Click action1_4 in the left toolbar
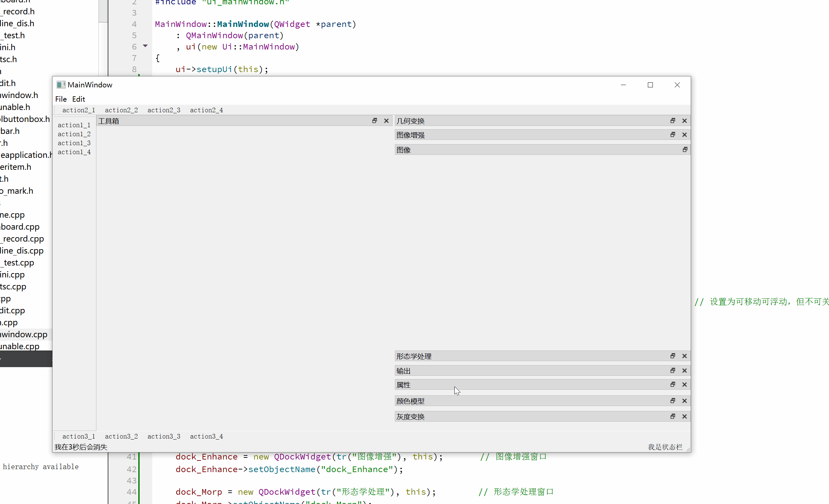The image size is (829, 504). tap(74, 152)
